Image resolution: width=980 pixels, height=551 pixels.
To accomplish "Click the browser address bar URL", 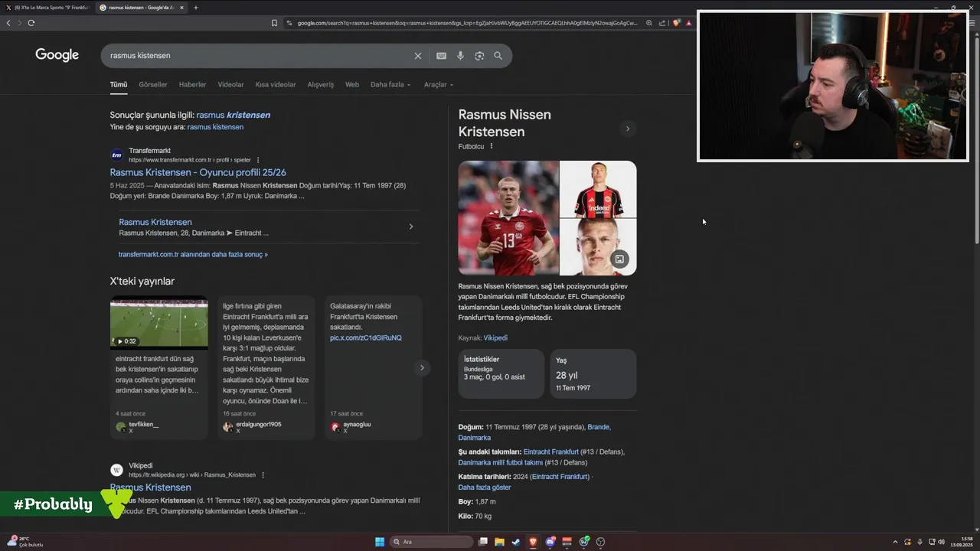I will 467,23.
